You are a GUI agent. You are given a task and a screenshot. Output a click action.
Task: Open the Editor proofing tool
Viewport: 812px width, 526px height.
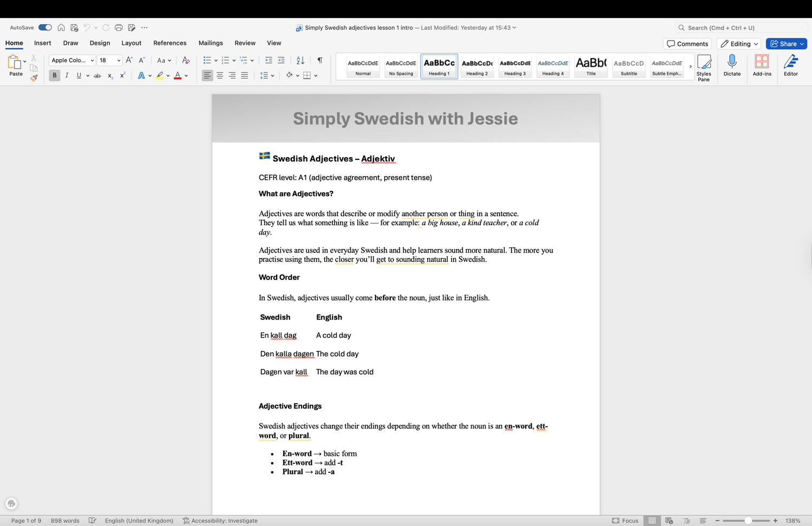pyautogui.click(x=790, y=66)
